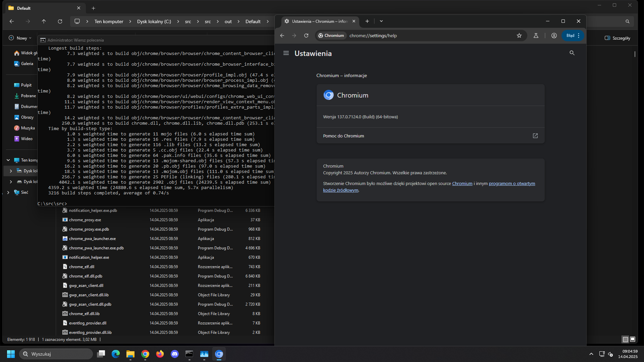Screen dimensions: 644x362
Task: Toggle the Szczegóły details pane
Action: pyautogui.click(x=617, y=38)
